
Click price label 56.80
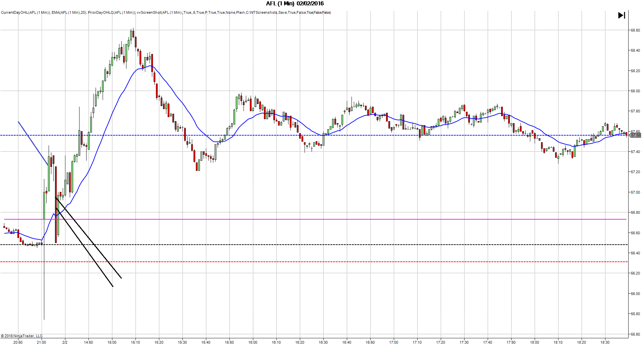(635, 212)
